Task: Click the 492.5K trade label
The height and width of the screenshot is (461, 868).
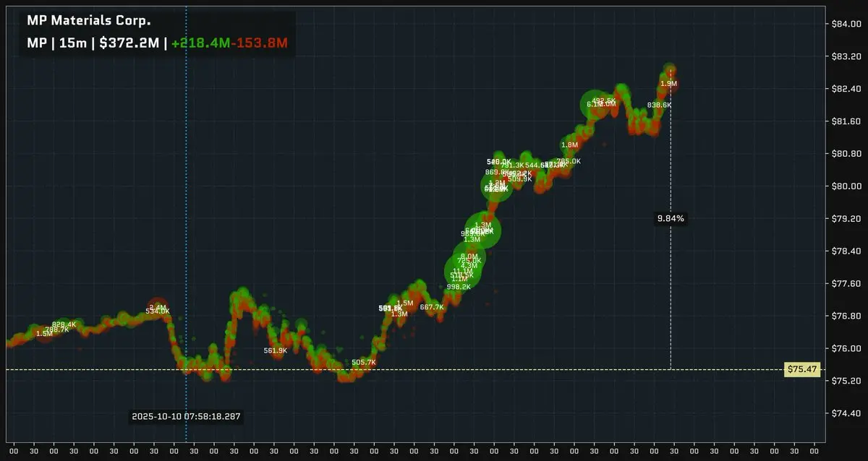Action: [x=603, y=100]
